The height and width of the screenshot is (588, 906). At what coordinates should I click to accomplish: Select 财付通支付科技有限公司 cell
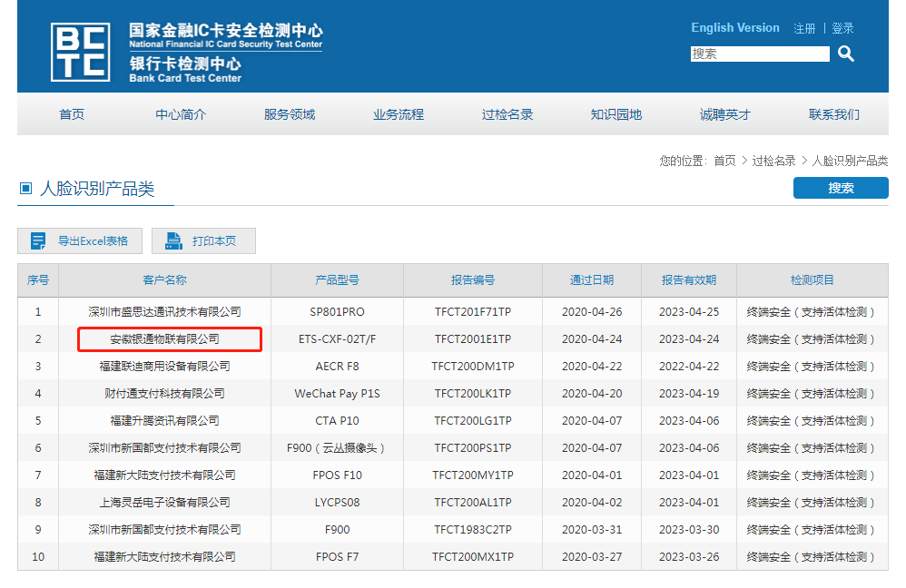[x=164, y=393]
